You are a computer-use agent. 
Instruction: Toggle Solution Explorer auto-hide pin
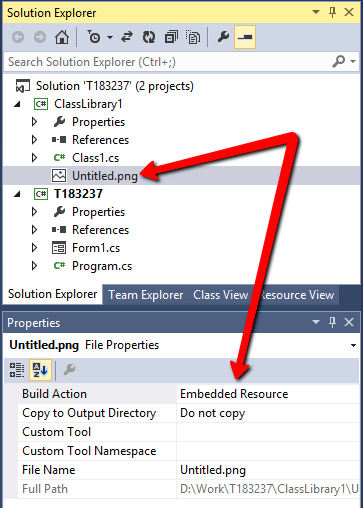(332, 12)
